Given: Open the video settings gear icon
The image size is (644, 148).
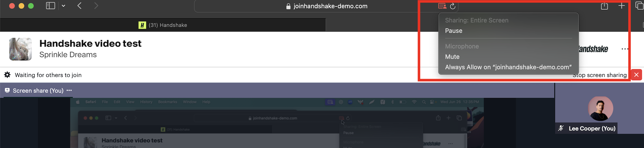Looking at the screenshot, I should 7,75.
